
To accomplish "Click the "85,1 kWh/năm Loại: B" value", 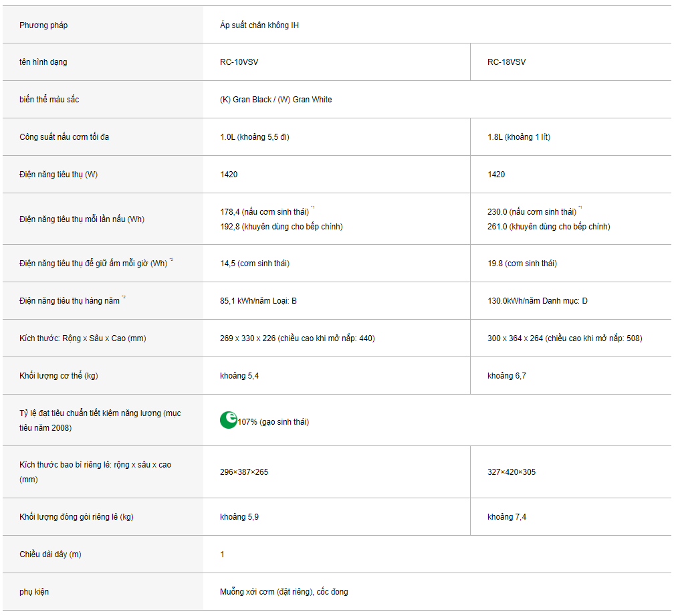I will point(259,301).
